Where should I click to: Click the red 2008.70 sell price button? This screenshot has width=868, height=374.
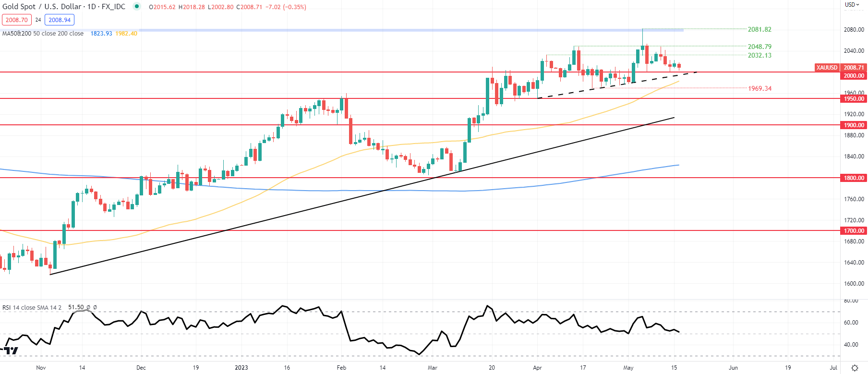(17, 20)
